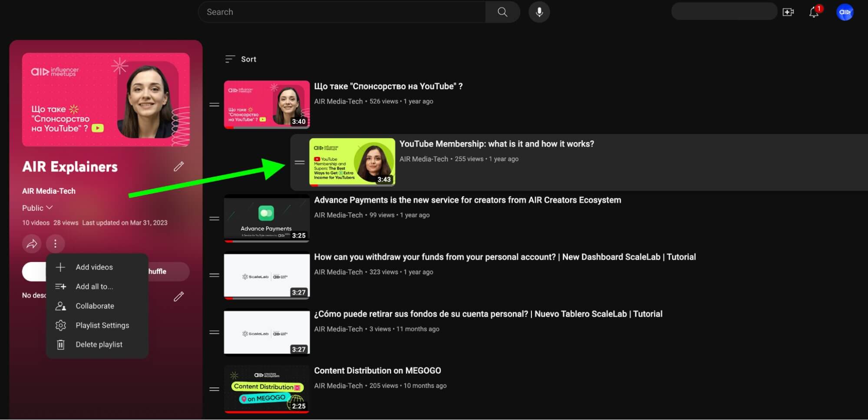Screen dimensions: 868x420
Task: Play the 3:40 Спонсорство thumbnail
Action: 267,104
